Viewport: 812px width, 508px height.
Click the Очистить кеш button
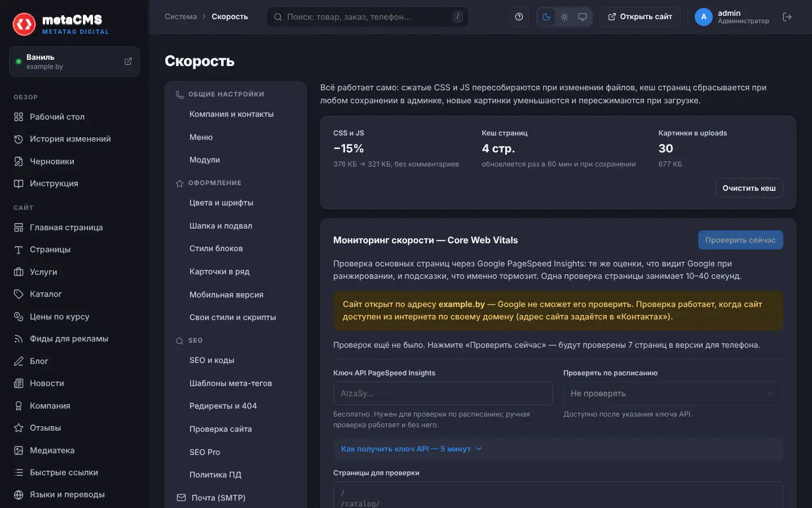click(x=749, y=188)
